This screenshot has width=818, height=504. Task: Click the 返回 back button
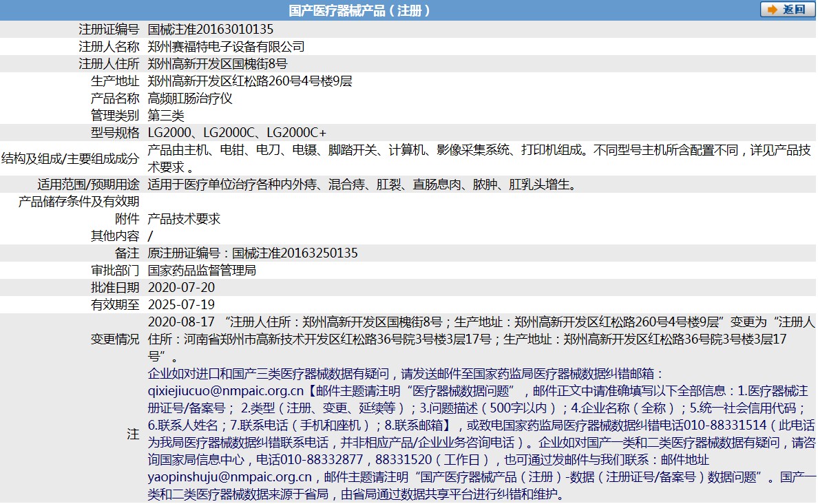click(788, 10)
